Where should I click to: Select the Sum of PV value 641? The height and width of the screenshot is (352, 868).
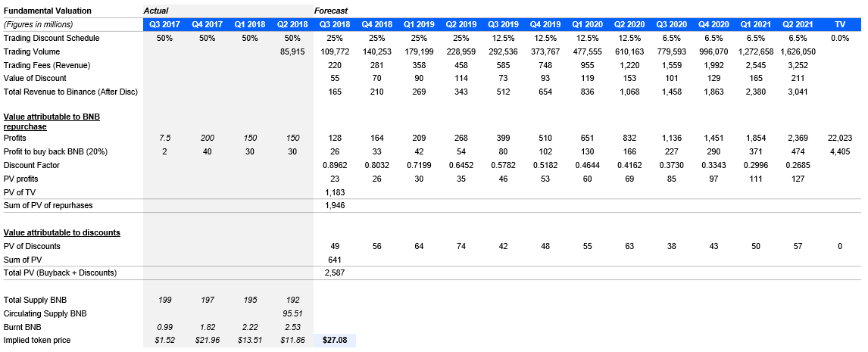pyautogui.click(x=334, y=259)
